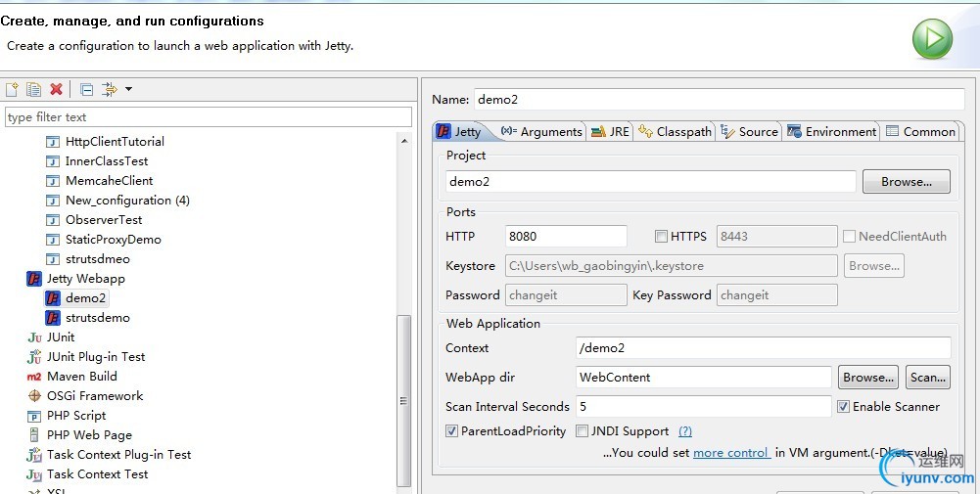Collapse all configurations in the tree
Viewport: 980px width, 494px height.
(86, 89)
